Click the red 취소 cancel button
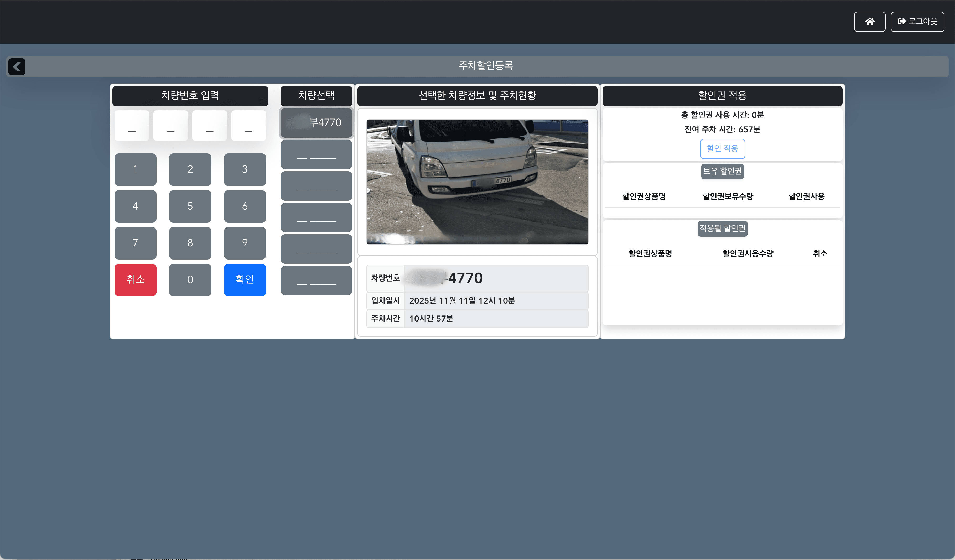 [x=135, y=280]
